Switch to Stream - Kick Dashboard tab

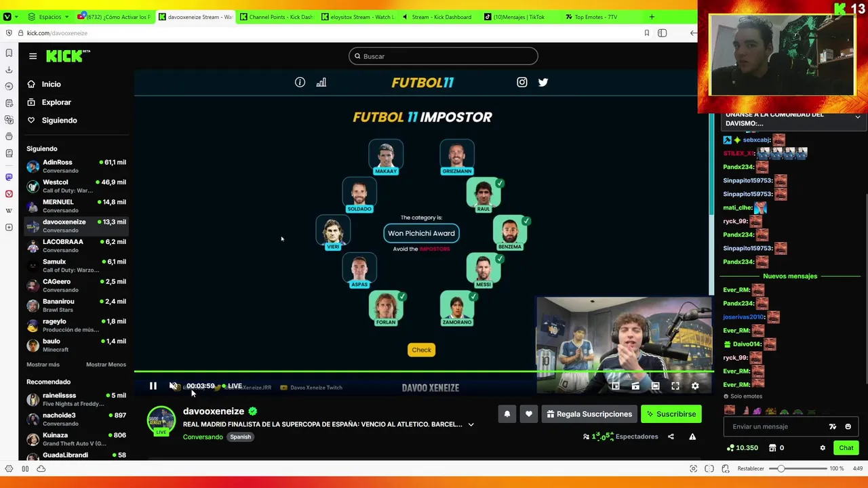tap(439, 17)
